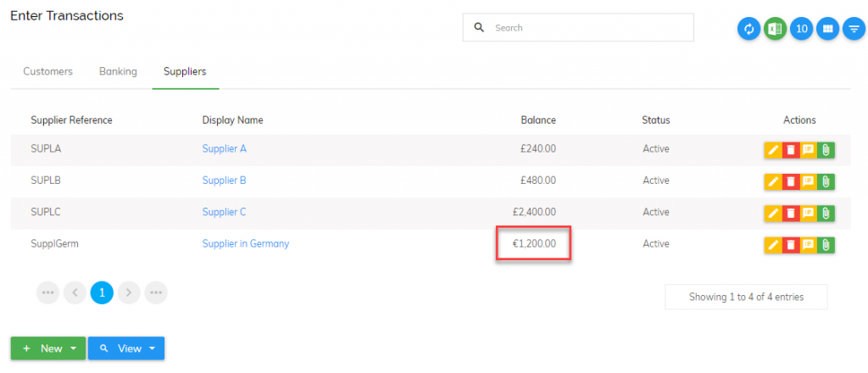Open the filter icon button

tap(854, 29)
